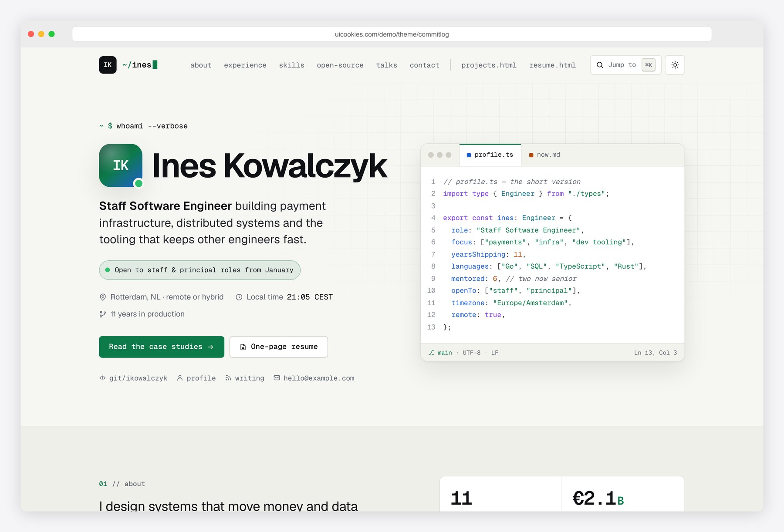Screen dimensions: 784x532
Task: Open the experience nav link
Action: click(245, 65)
